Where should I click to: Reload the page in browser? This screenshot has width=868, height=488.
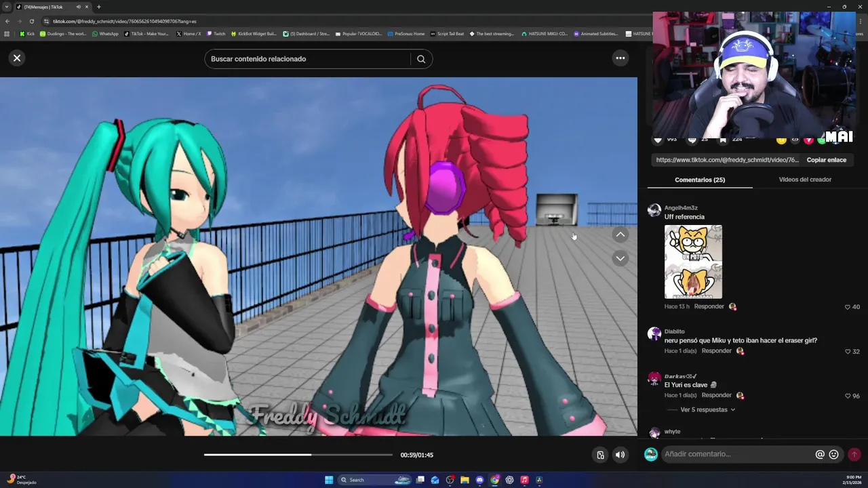(x=31, y=21)
